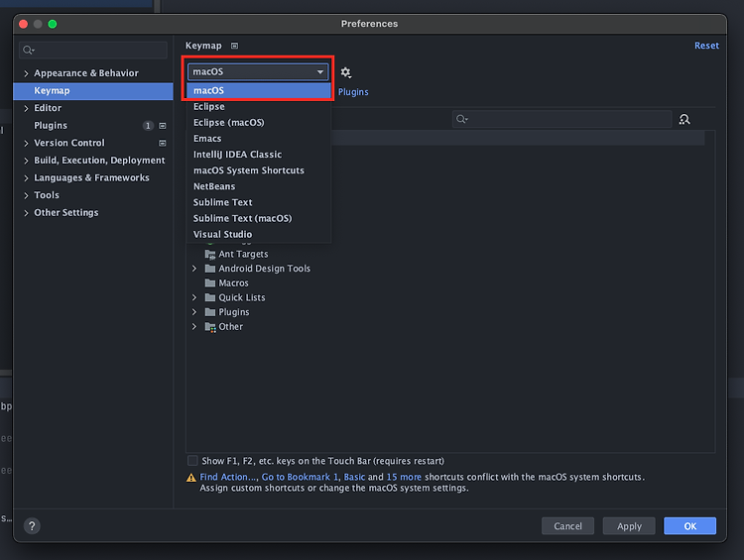Click the Quick Lists folder icon
Image resolution: width=744 pixels, height=560 pixels.
point(209,297)
